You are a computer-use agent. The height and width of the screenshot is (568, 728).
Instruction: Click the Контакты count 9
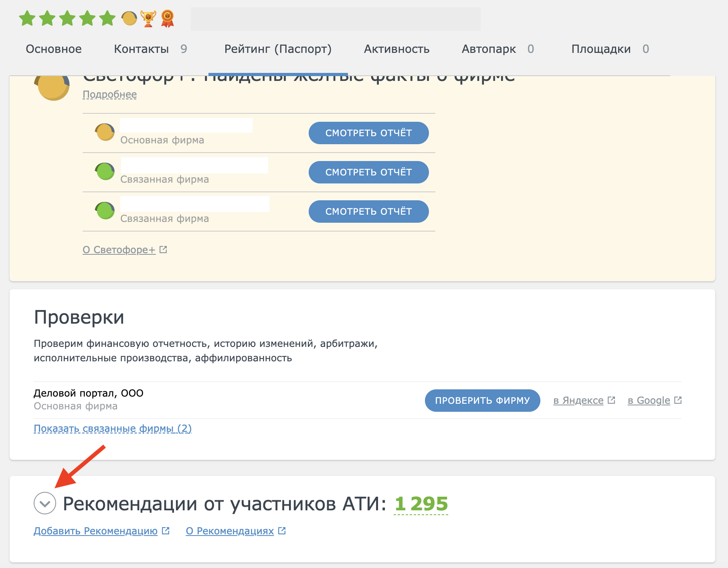[x=184, y=49]
